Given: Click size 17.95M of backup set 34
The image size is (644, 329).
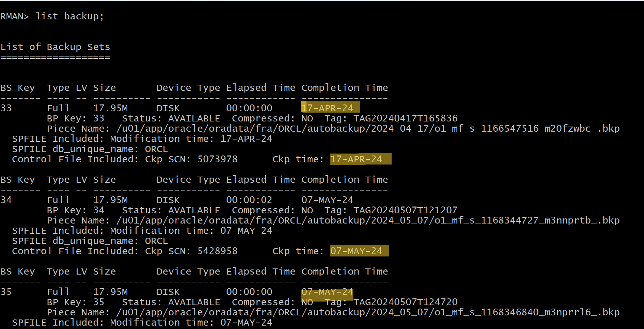Looking at the screenshot, I should pyautogui.click(x=110, y=200).
